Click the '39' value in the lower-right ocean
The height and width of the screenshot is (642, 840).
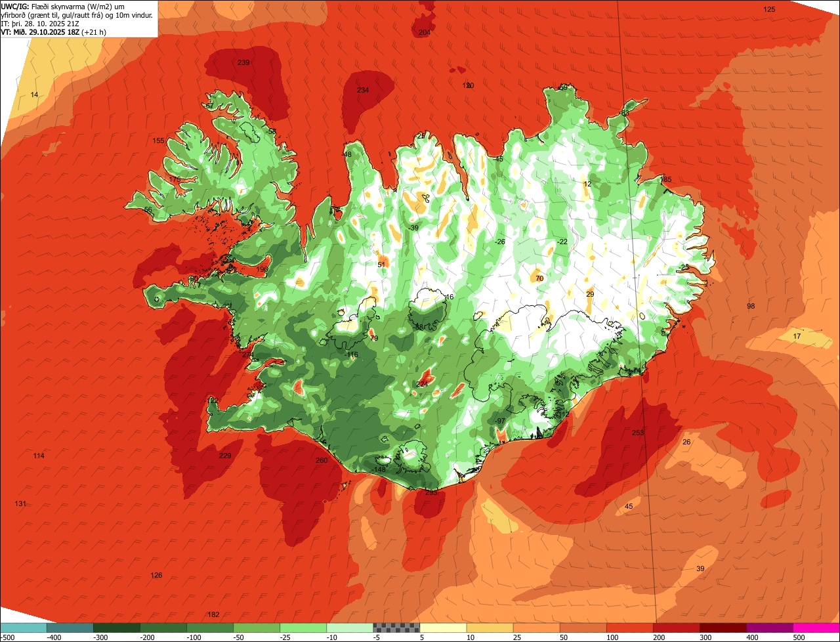[700, 568]
